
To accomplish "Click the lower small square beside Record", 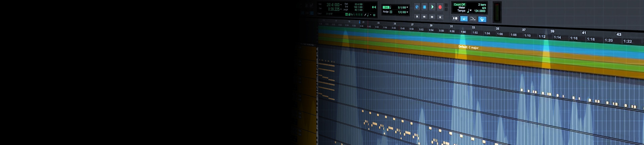I will point(446,9).
